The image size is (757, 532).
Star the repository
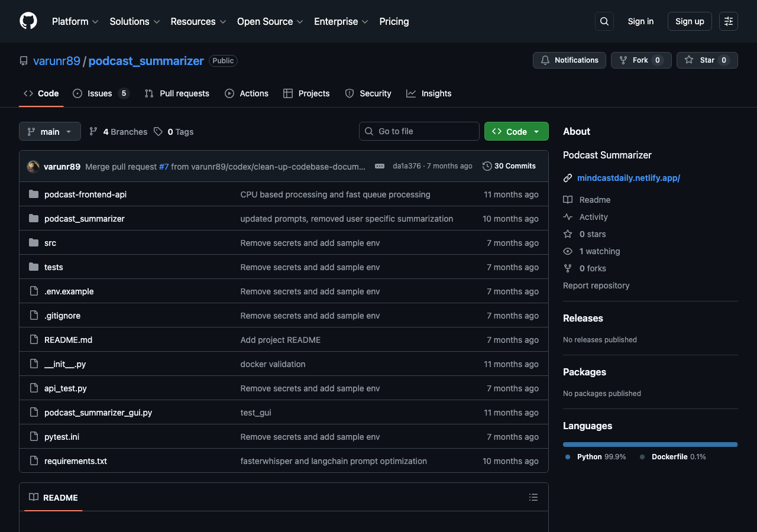pyautogui.click(x=707, y=60)
